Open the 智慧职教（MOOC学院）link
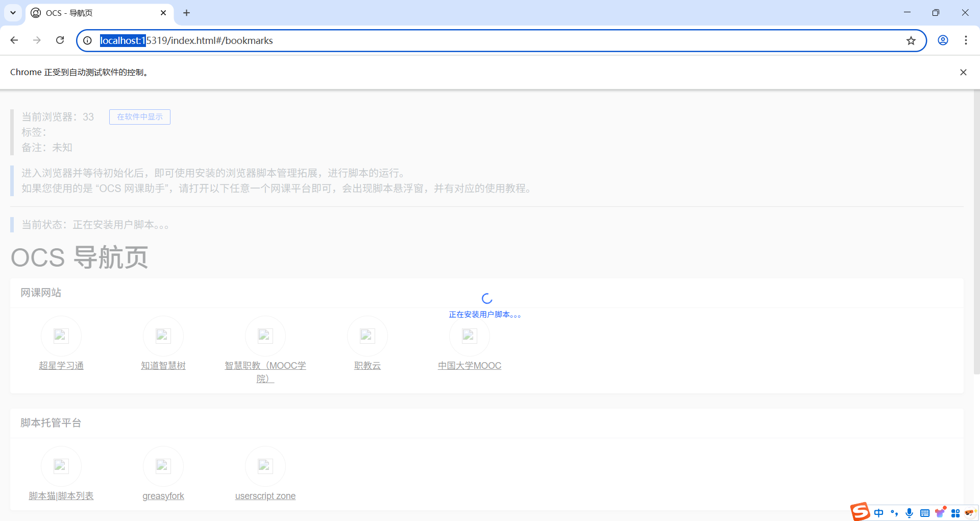The width and height of the screenshot is (980, 521). point(265,372)
